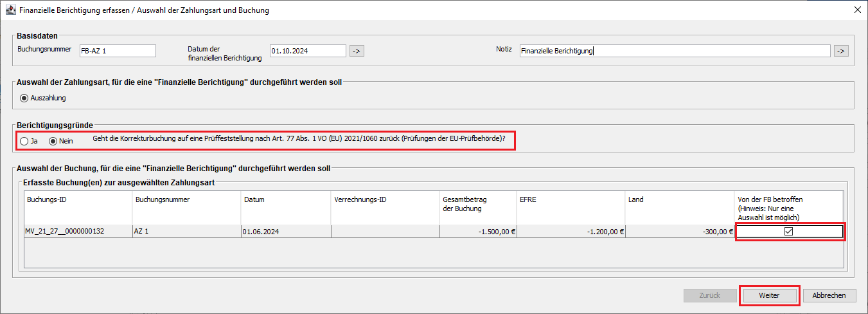Toggle the 'Von der FB betroffen' checkbox
868x314 pixels.
(789, 232)
